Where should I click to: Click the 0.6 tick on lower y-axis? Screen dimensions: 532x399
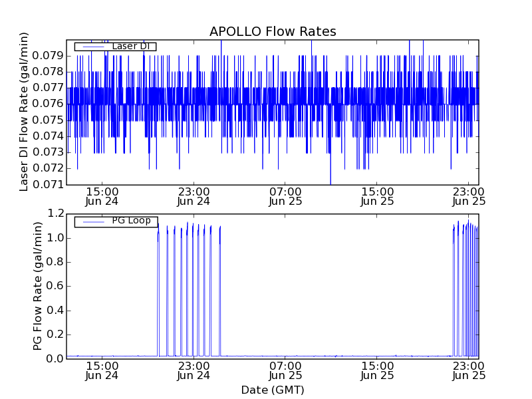[x=55, y=286]
